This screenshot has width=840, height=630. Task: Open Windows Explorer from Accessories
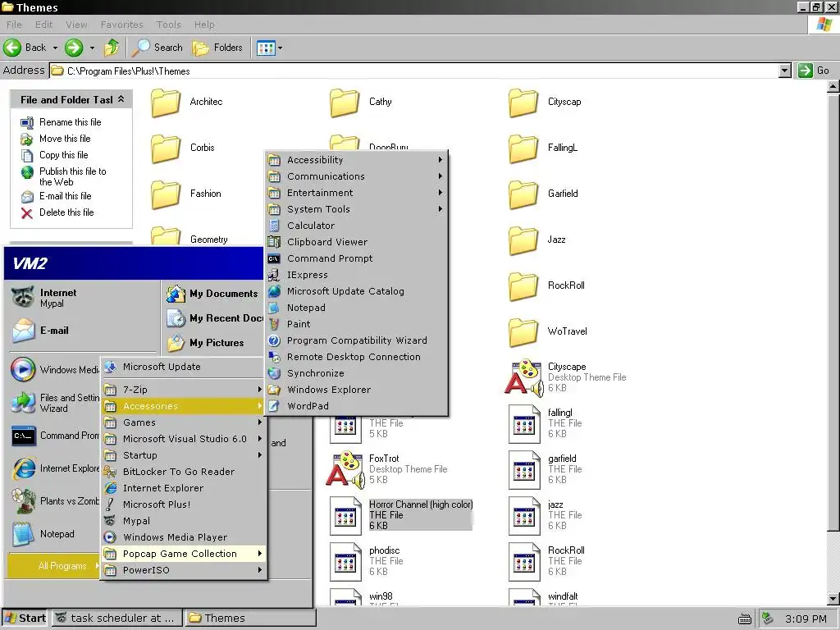click(x=356, y=390)
